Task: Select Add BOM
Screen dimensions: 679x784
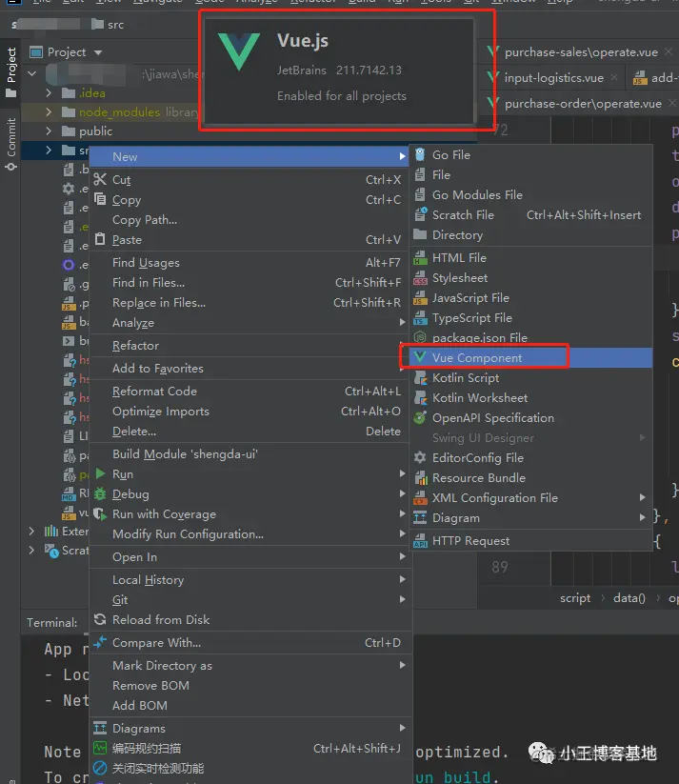Action: click(x=250, y=706)
